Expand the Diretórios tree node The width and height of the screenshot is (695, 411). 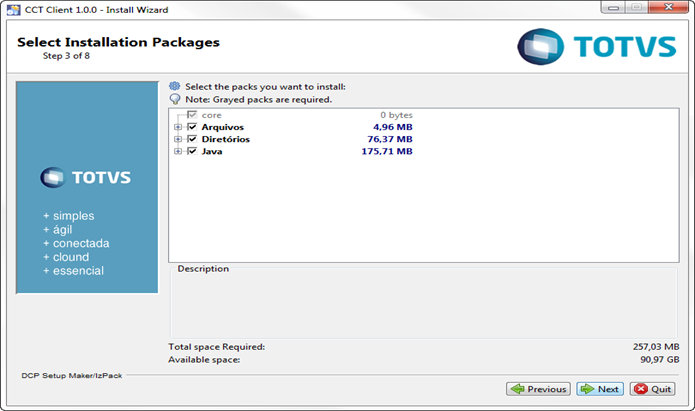pos(178,139)
